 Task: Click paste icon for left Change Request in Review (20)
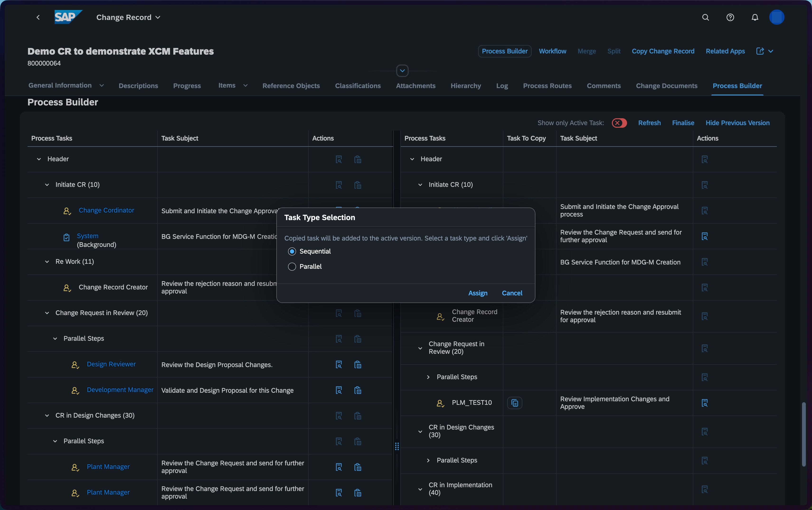pyautogui.click(x=358, y=313)
